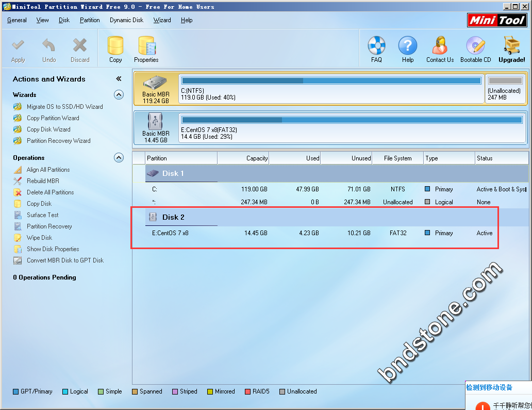Click the Upgrade shopping cart icon

click(x=512, y=45)
